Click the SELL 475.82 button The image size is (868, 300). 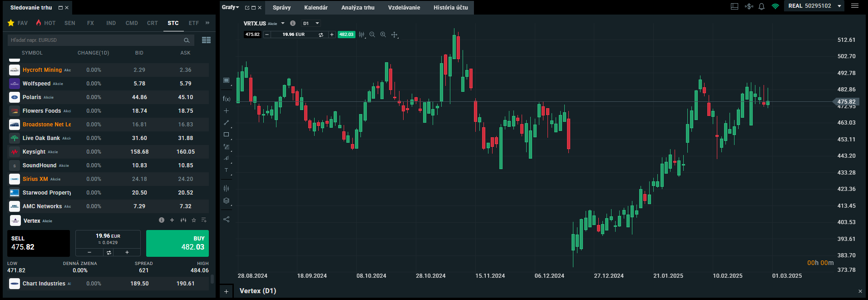39,243
